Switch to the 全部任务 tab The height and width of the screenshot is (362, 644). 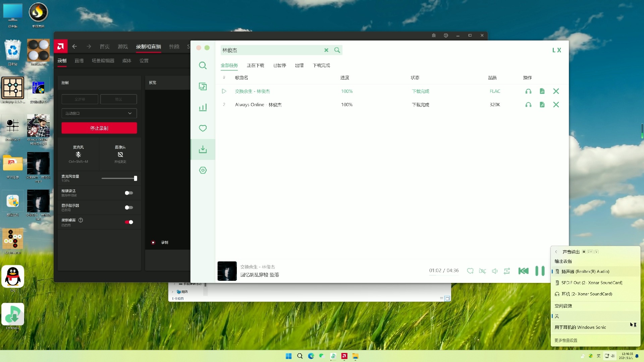tap(229, 65)
